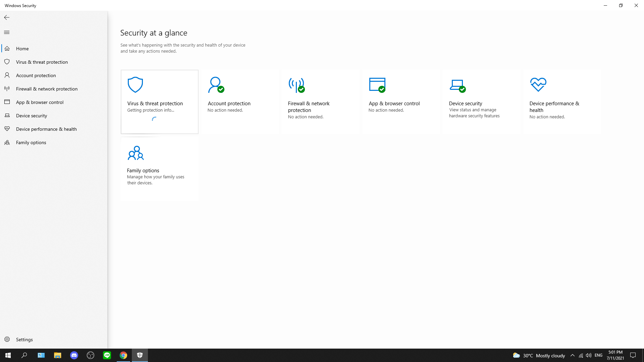Open Device security from the sidebar
The height and width of the screenshot is (362, 644).
pyautogui.click(x=32, y=116)
